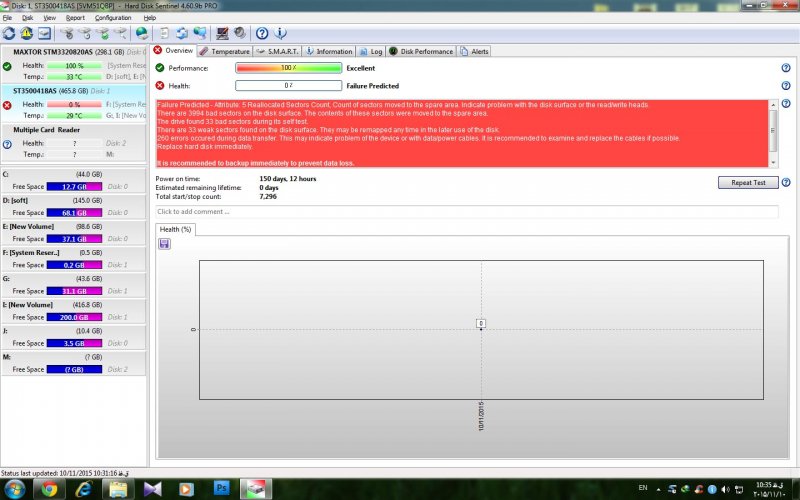Click the globe toolbar icon

(x=142, y=34)
